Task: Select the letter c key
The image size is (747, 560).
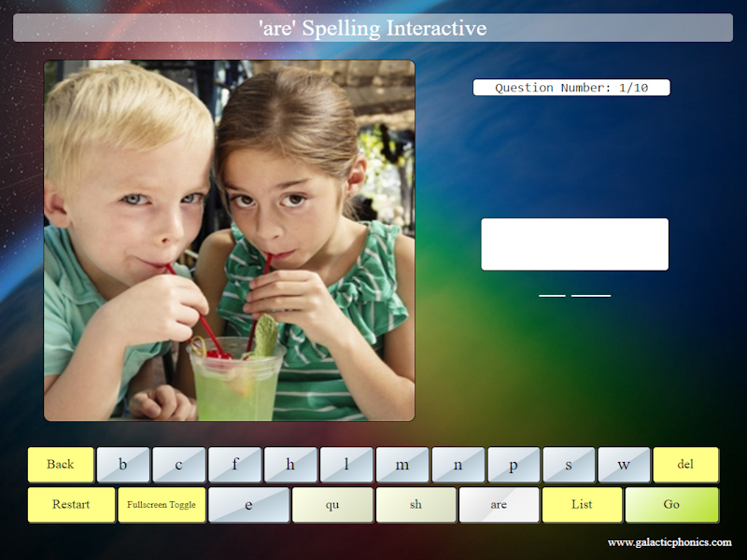Action: pyautogui.click(x=178, y=464)
